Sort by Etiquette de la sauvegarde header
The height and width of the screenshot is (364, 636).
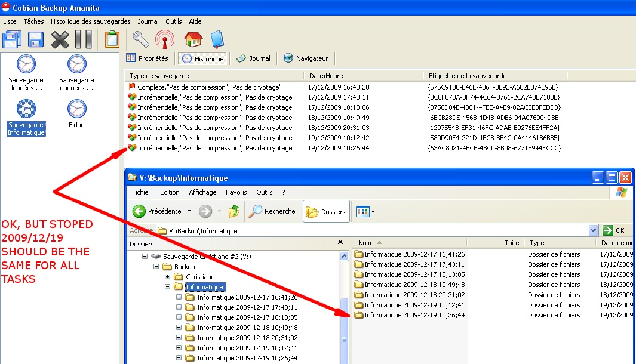coord(495,76)
